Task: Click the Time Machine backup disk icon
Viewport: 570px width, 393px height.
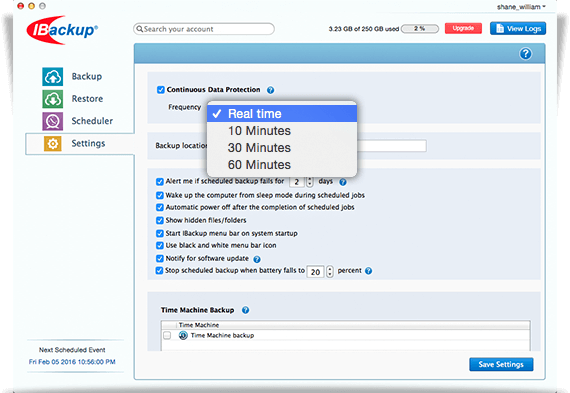Action: coord(183,335)
